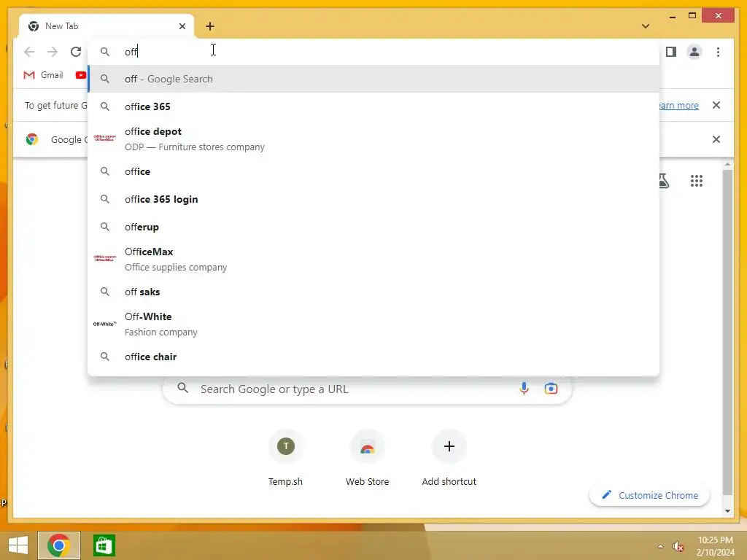The height and width of the screenshot is (560, 747).
Task: Select the 'offerup' suggestion
Action: (x=374, y=227)
